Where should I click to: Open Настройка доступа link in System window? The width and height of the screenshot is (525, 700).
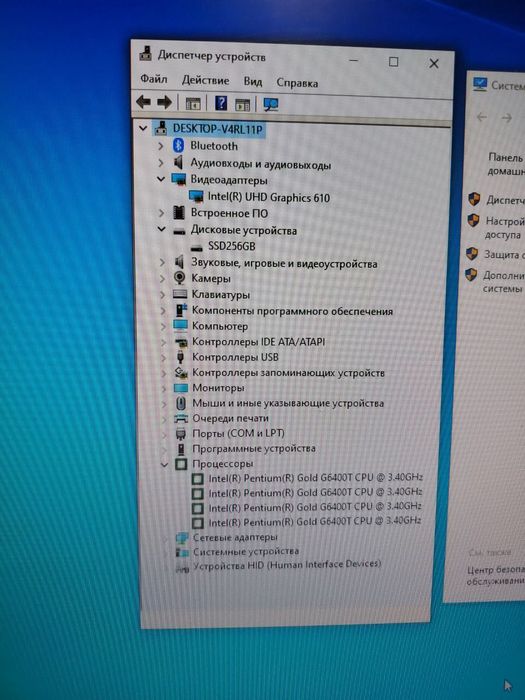(505, 228)
